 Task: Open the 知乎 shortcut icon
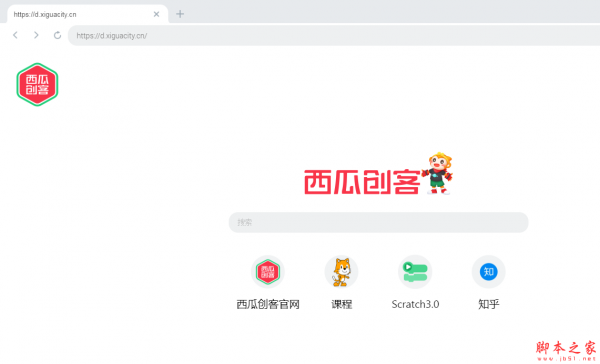(x=489, y=272)
